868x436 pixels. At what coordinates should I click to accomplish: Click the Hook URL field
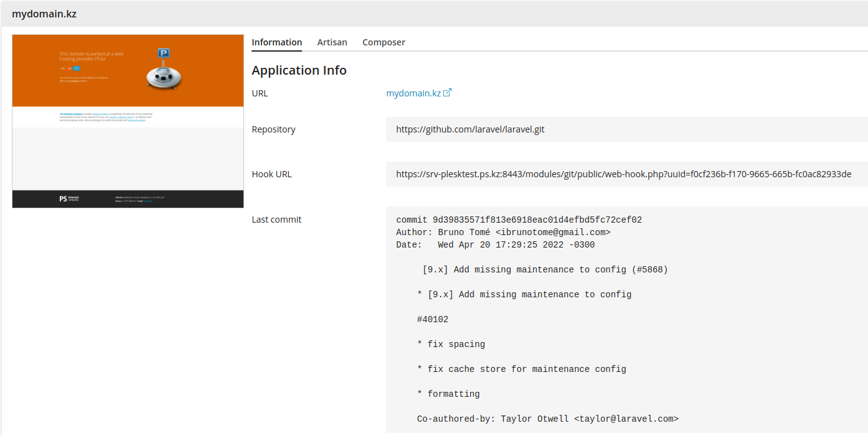[626, 174]
